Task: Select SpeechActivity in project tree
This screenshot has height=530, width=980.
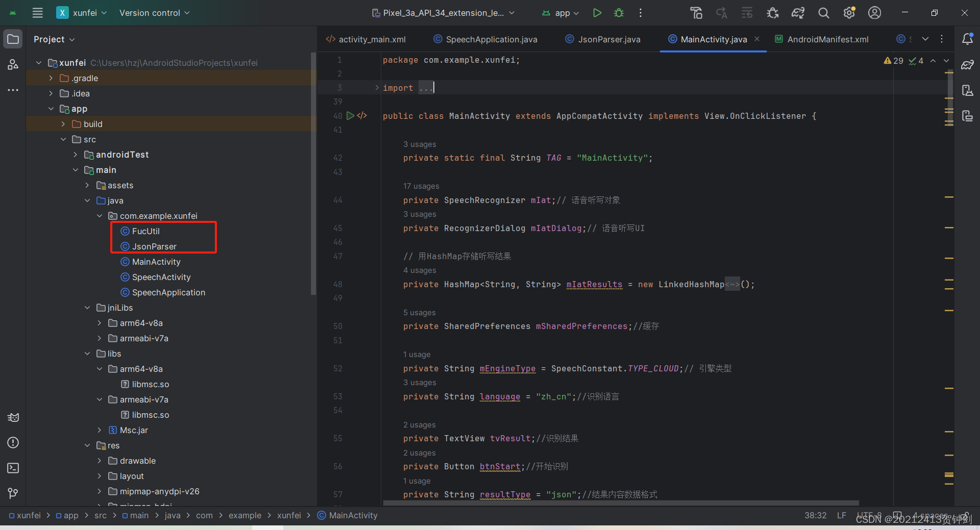Action: (x=156, y=277)
